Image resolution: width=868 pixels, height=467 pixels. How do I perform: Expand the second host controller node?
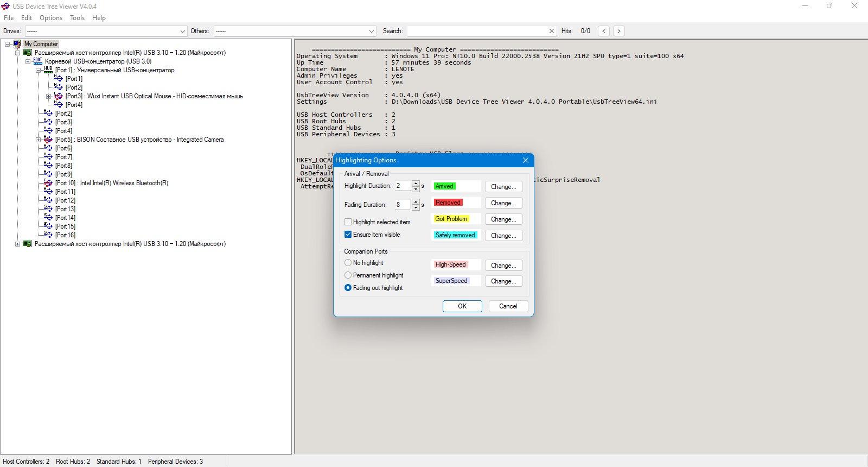pyautogui.click(x=17, y=244)
